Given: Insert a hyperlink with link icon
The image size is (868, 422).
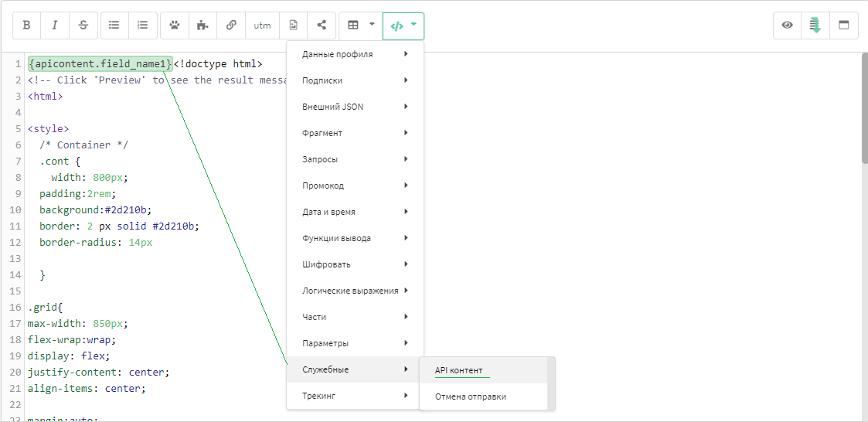Looking at the screenshot, I should click(x=231, y=26).
